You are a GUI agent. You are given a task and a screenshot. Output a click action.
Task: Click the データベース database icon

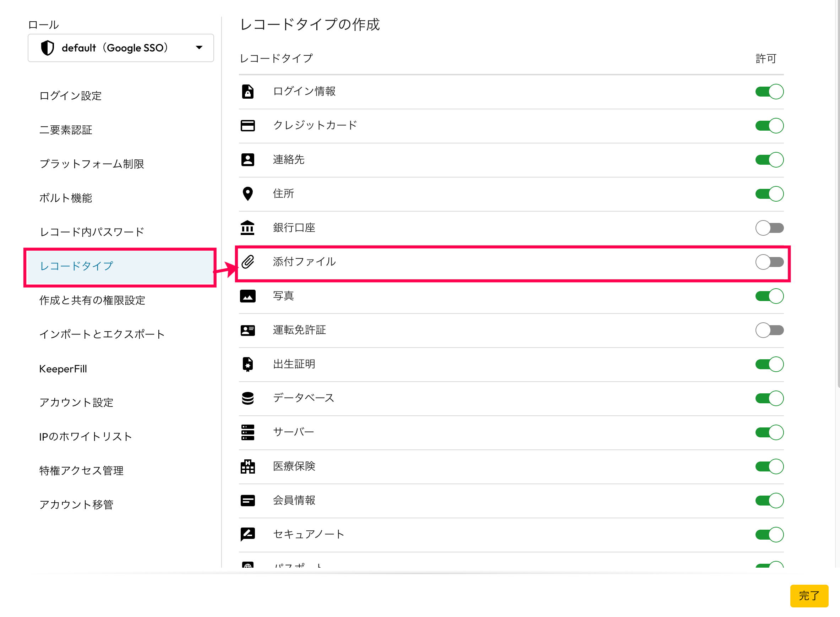[x=247, y=398]
